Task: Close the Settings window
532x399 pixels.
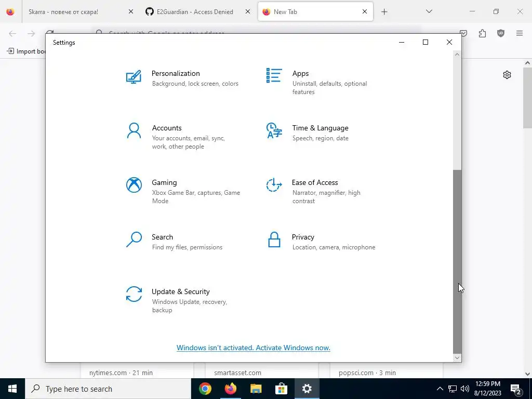Action: point(449,42)
